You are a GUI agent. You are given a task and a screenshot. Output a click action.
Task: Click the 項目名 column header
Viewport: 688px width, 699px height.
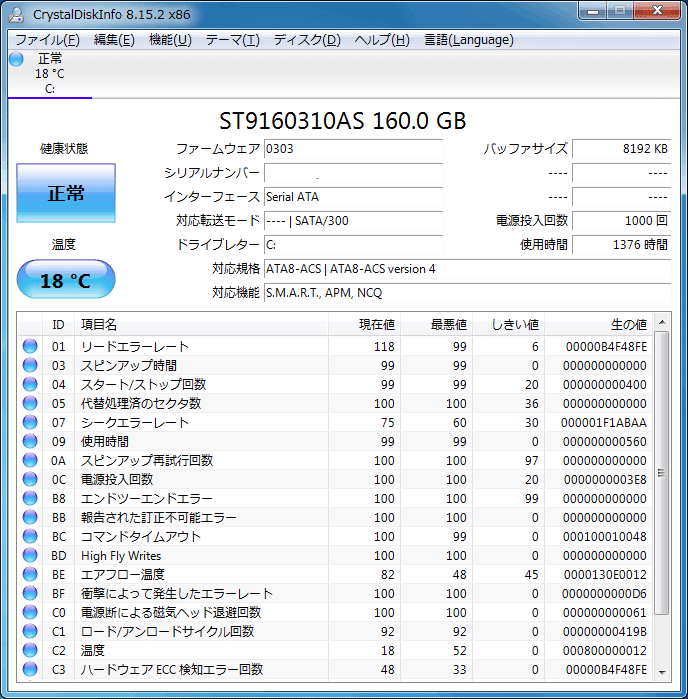click(x=201, y=325)
